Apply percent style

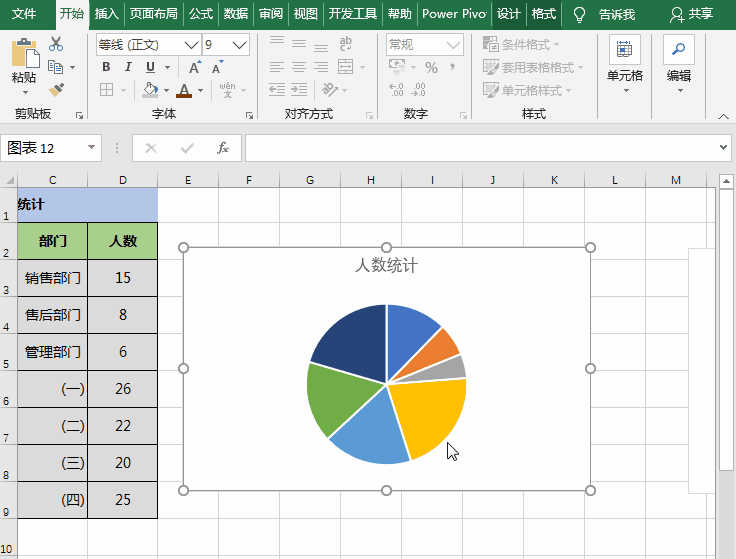coord(431,68)
